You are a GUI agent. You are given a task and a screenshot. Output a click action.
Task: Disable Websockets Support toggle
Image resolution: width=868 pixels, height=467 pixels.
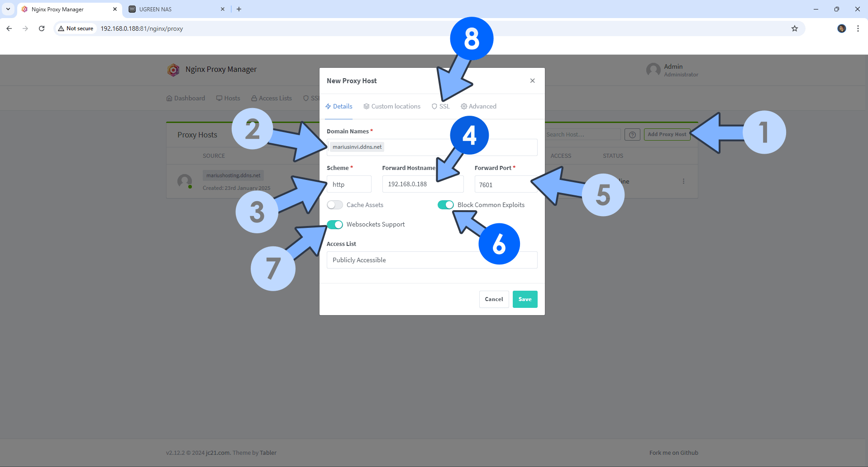point(335,225)
